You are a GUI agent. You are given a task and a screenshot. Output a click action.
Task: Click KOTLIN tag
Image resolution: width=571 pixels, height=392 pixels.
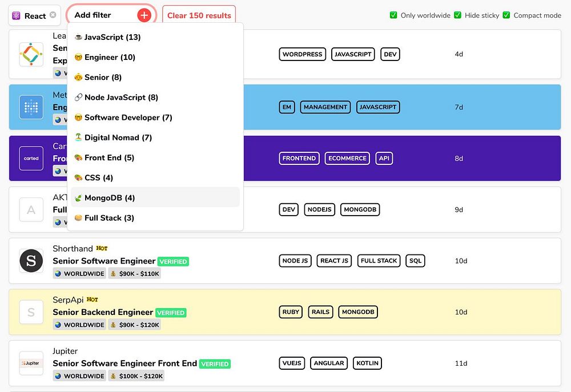367,363
